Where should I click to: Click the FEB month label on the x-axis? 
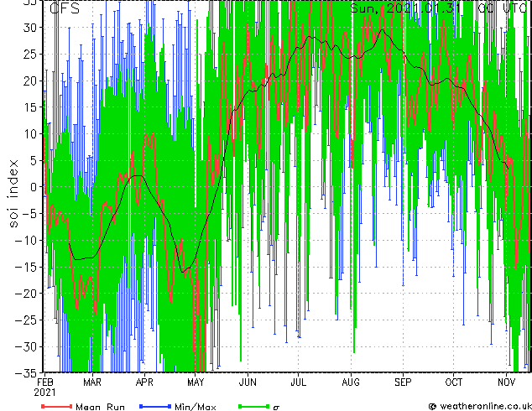(x=44, y=382)
